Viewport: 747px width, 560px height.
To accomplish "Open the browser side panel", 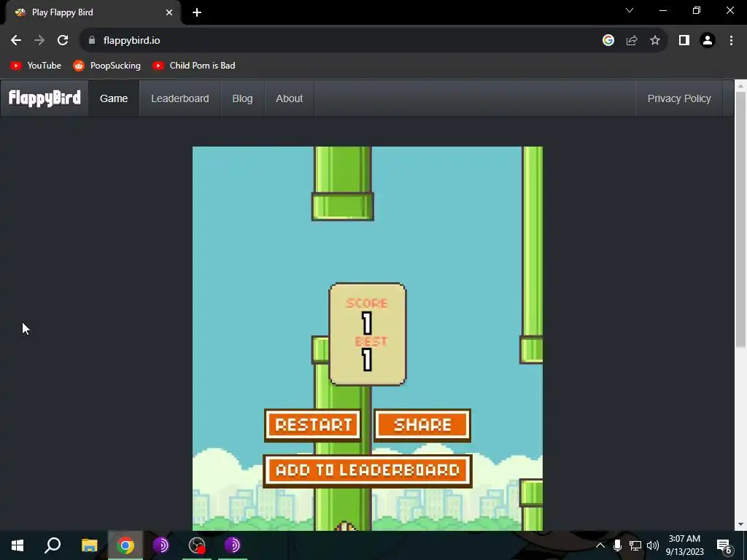I will click(x=684, y=41).
